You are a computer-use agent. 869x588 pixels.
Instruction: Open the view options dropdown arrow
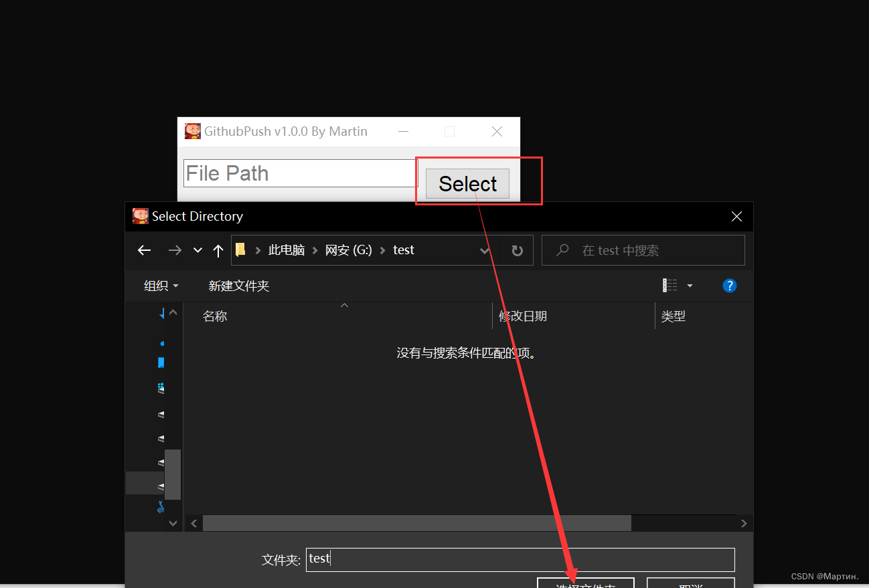(x=690, y=285)
